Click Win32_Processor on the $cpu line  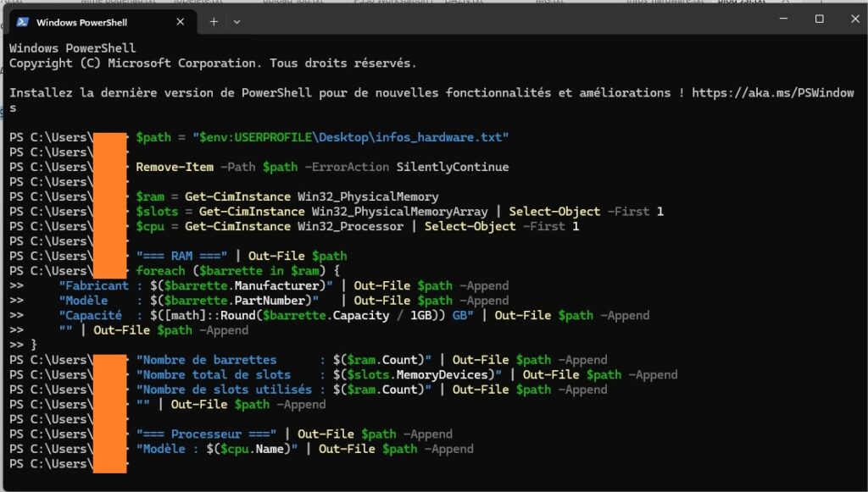click(350, 227)
